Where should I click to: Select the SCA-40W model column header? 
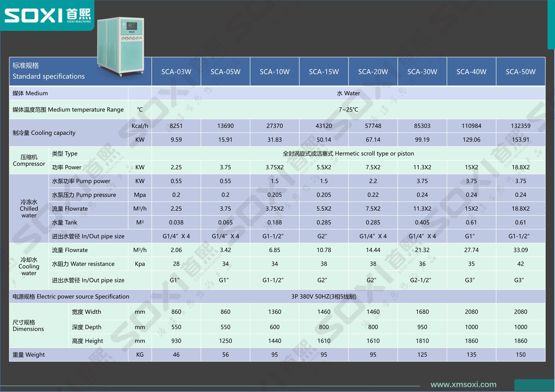pyautogui.click(x=471, y=72)
